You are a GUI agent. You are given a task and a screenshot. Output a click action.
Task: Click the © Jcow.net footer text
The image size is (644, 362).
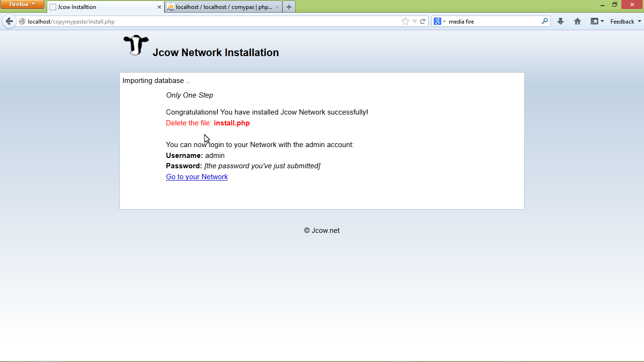pos(322,230)
